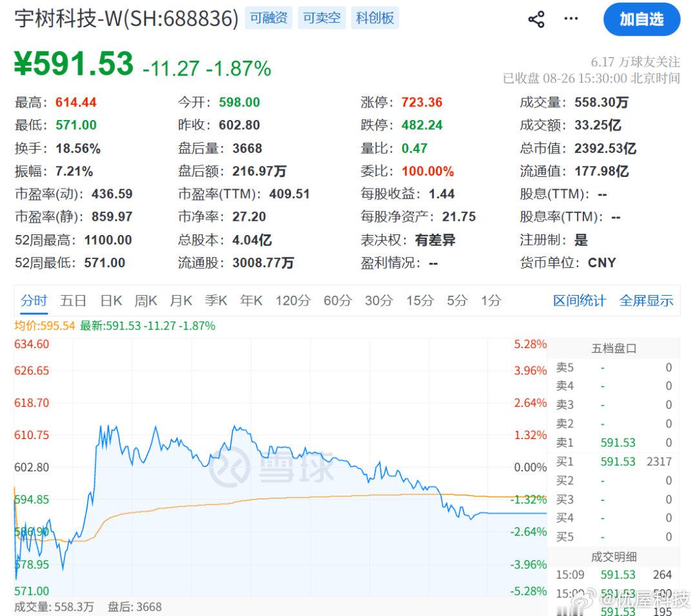
Task: Switch to the 周K chart tab
Action: [146, 301]
